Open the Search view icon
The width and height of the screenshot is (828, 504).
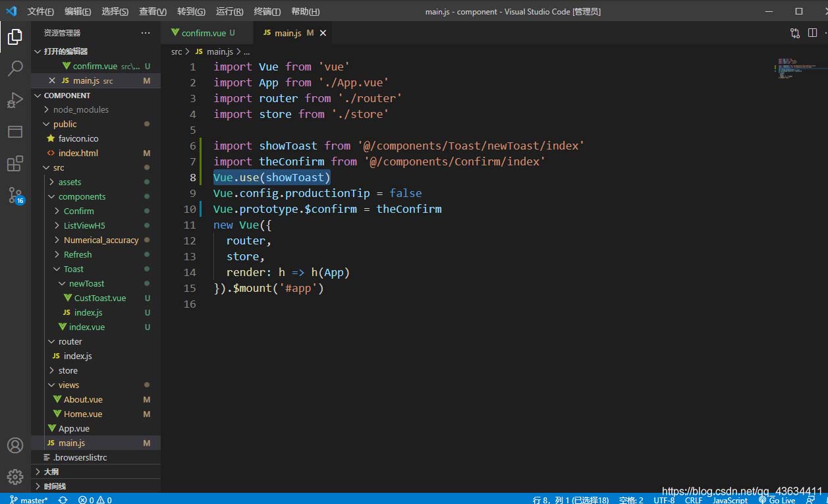click(14, 69)
